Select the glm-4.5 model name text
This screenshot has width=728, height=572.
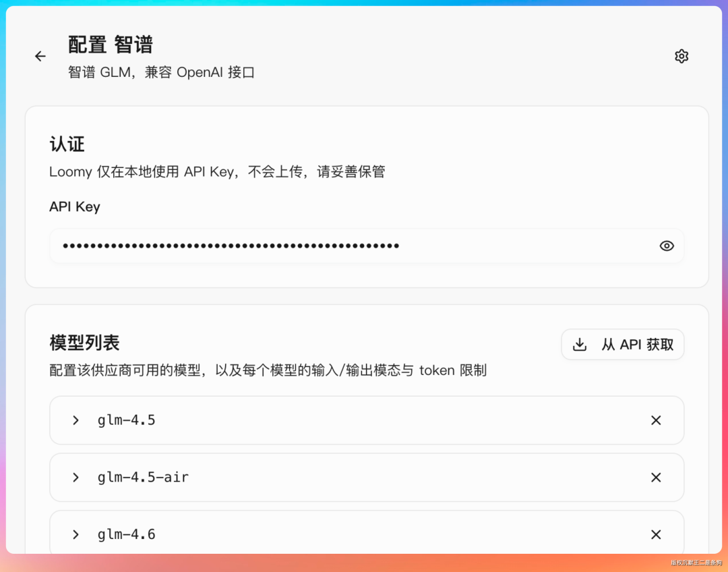click(x=126, y=420)
